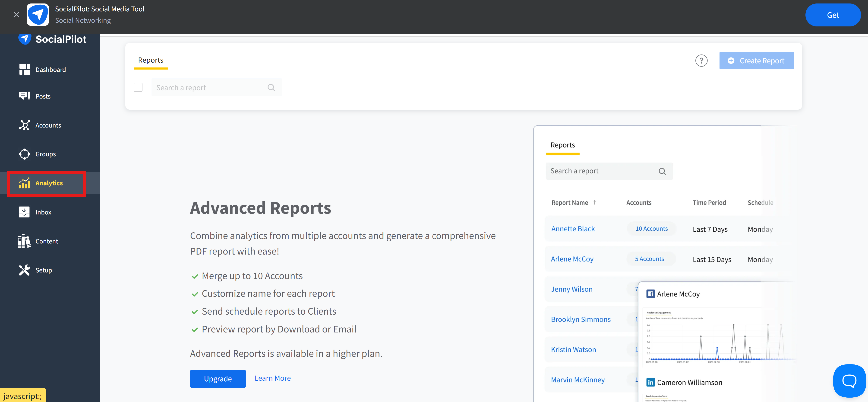The image size is (868, 402).
Task: Open the Content library icon
Action: click(x=24, y=241)
